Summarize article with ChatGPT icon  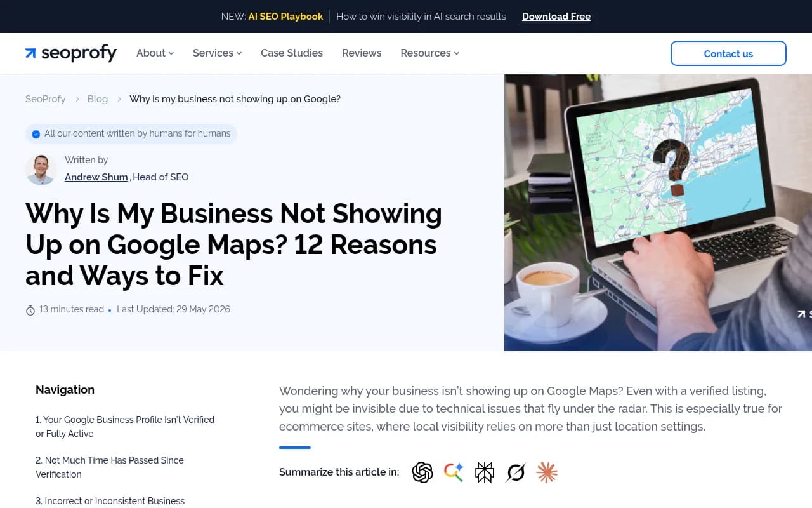[x=422, y=472]
